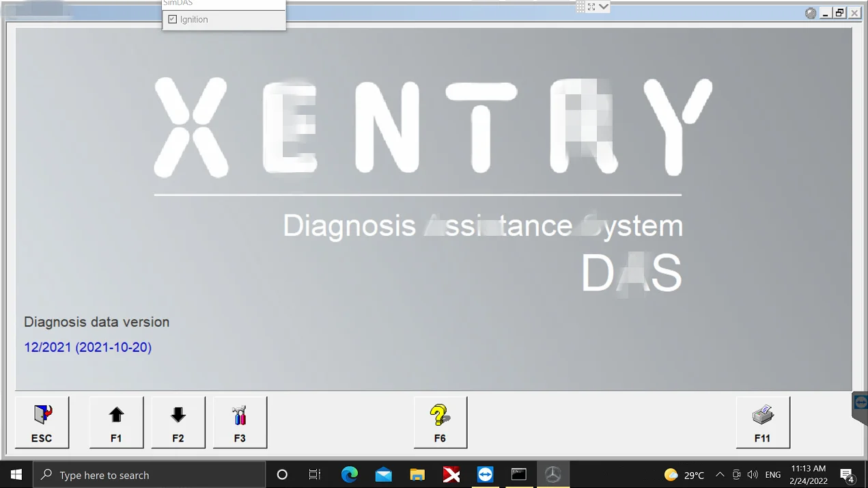Click the ENG language indicator

[773, 474]
